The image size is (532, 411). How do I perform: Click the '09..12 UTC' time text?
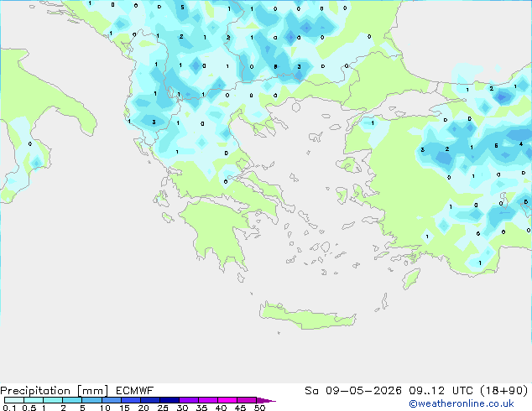click(441, 391)
